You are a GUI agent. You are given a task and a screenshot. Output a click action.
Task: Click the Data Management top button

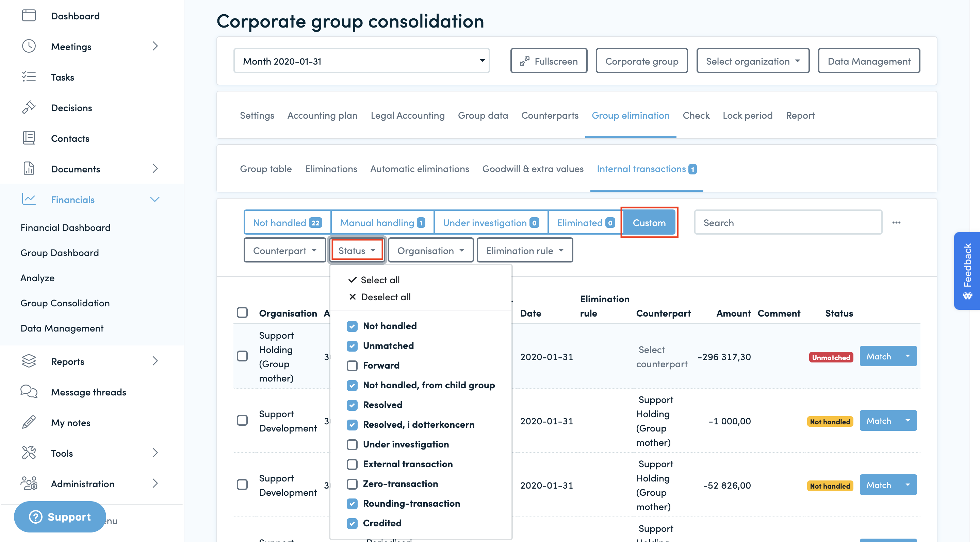(869, 61)
